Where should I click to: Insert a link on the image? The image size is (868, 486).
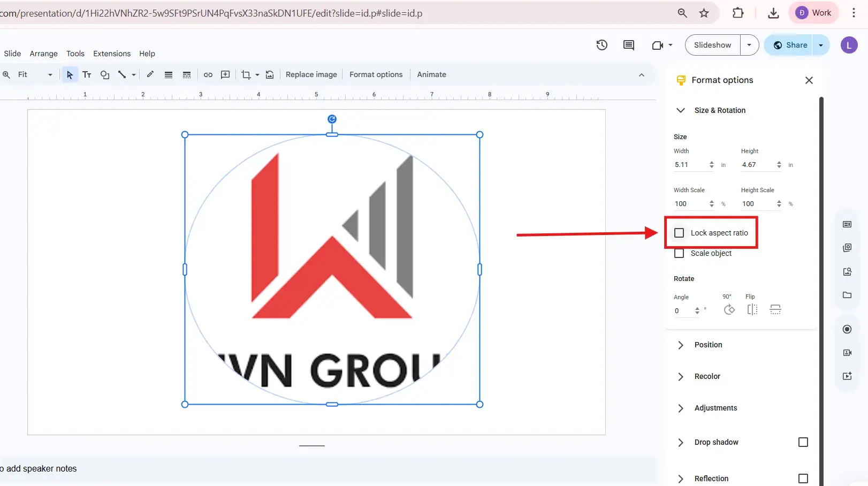[208, 74]
